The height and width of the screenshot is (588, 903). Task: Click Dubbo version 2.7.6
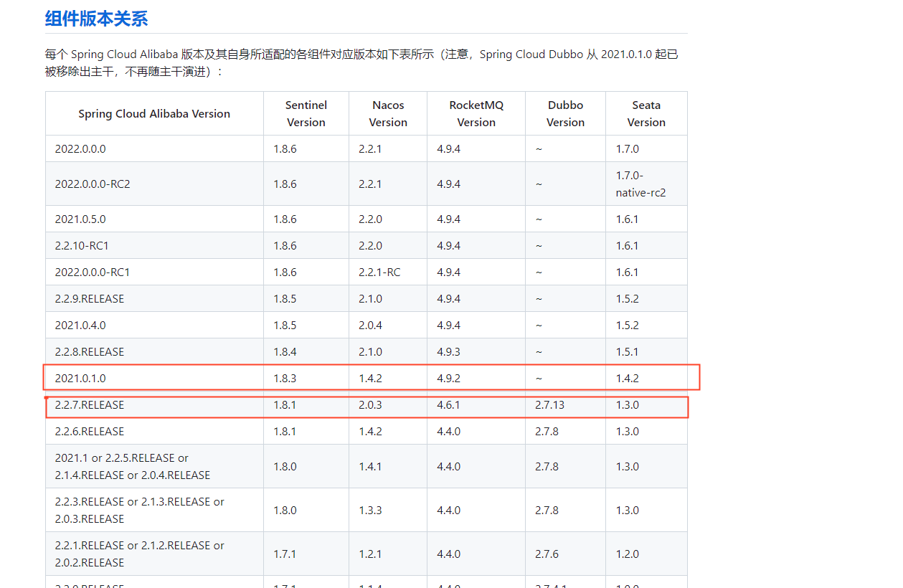547,554
